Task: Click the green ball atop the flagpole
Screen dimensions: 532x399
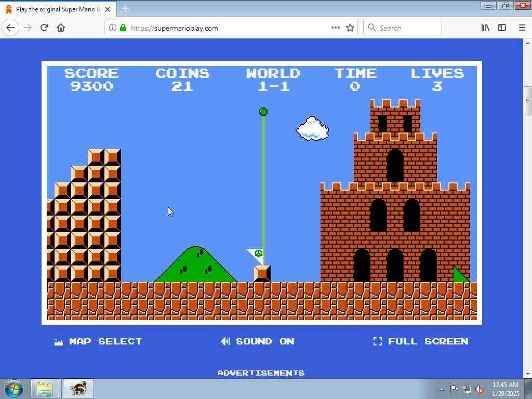Action: [x=263, y=112]
